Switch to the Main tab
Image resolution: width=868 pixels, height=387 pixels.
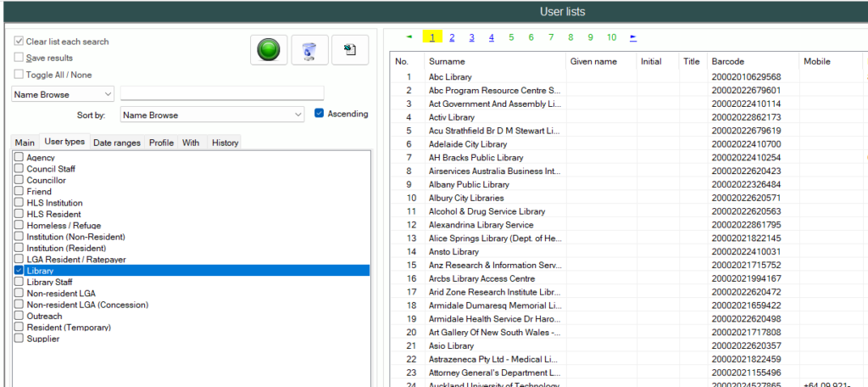(x=25, y=143)
